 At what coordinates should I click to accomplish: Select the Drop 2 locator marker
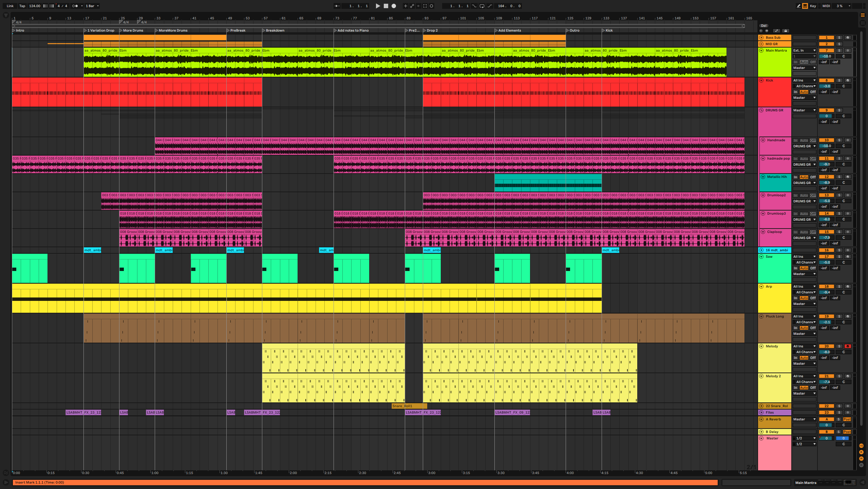(x=424, y=31)
